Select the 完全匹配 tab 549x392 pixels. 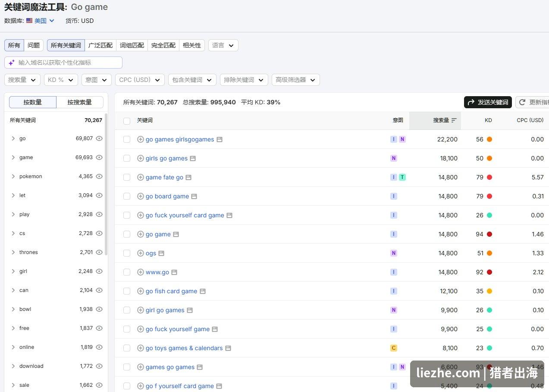pos(163,45)
